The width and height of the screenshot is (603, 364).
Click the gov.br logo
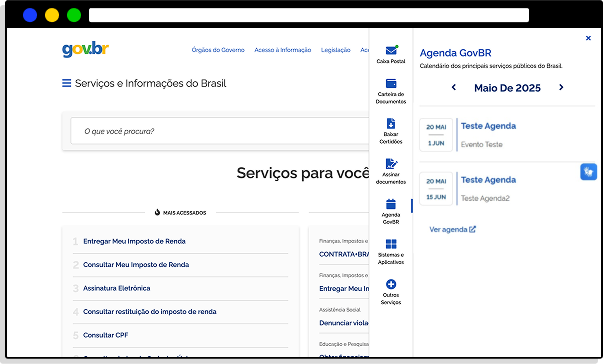pyautogui.click(x=85, y=50)
